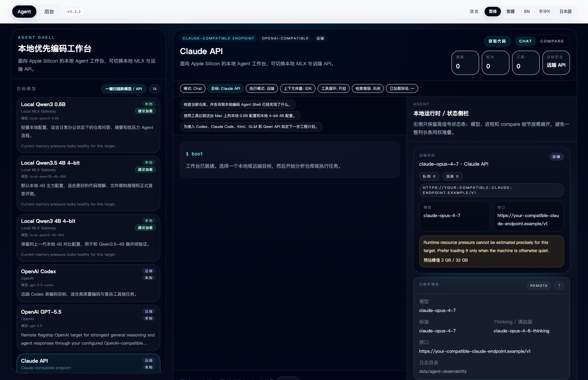Viewport: 588px width, 380px height.
Task: Click the 一键扫描新模型 / API scan button
Action: [x=124, y=89]
